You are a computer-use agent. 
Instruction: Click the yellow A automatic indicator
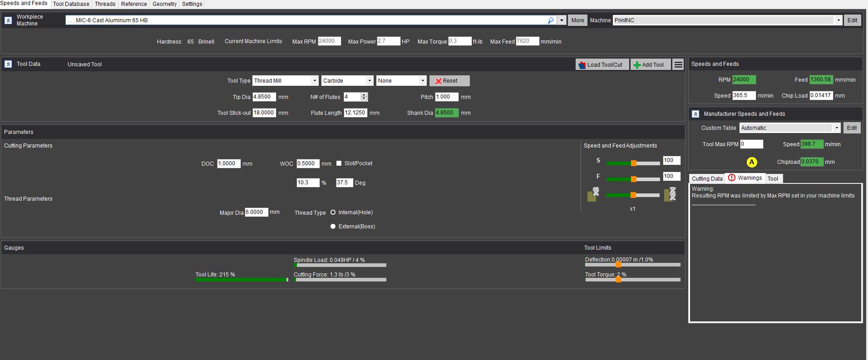tap(751, 162)
